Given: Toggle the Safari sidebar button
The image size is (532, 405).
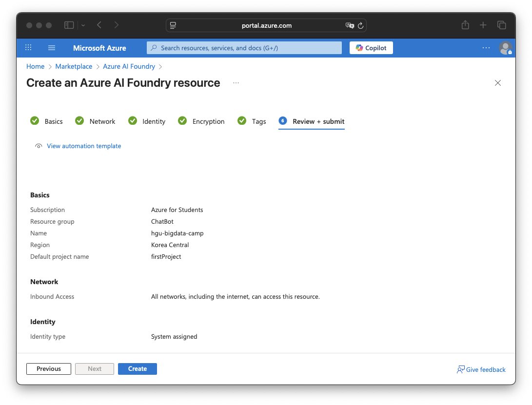Looking at the screenshot, I should coord(69,25).
